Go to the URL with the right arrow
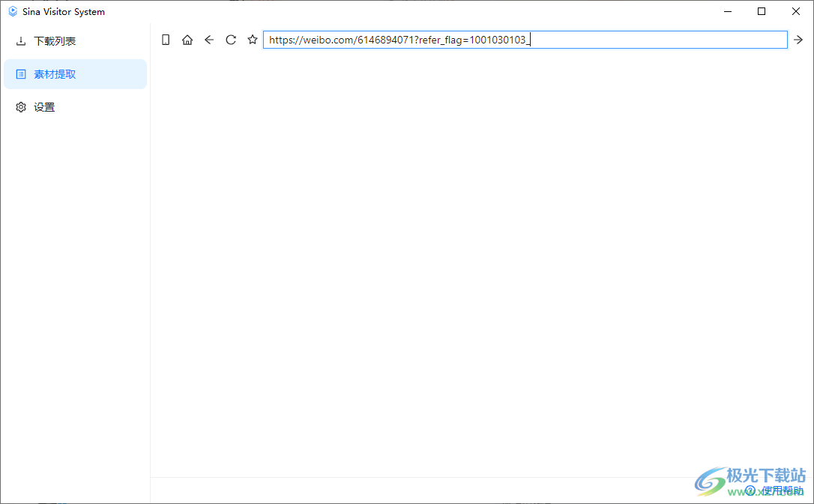This screenshot has height=504, width=814. click(798, 40)
